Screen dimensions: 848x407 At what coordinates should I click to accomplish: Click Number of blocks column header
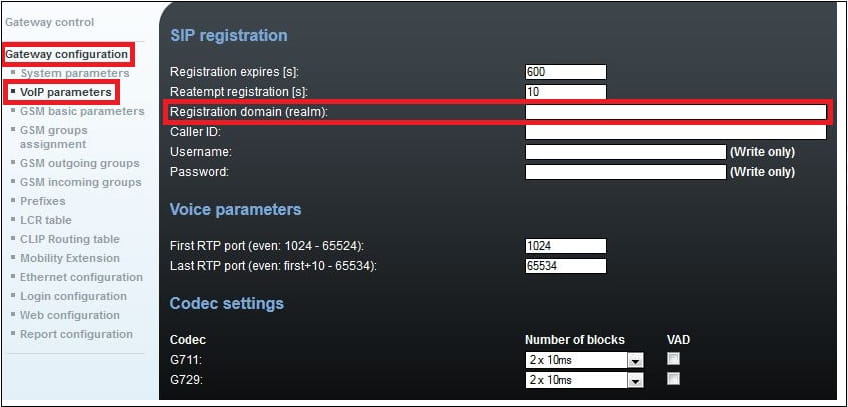point(574,340)
